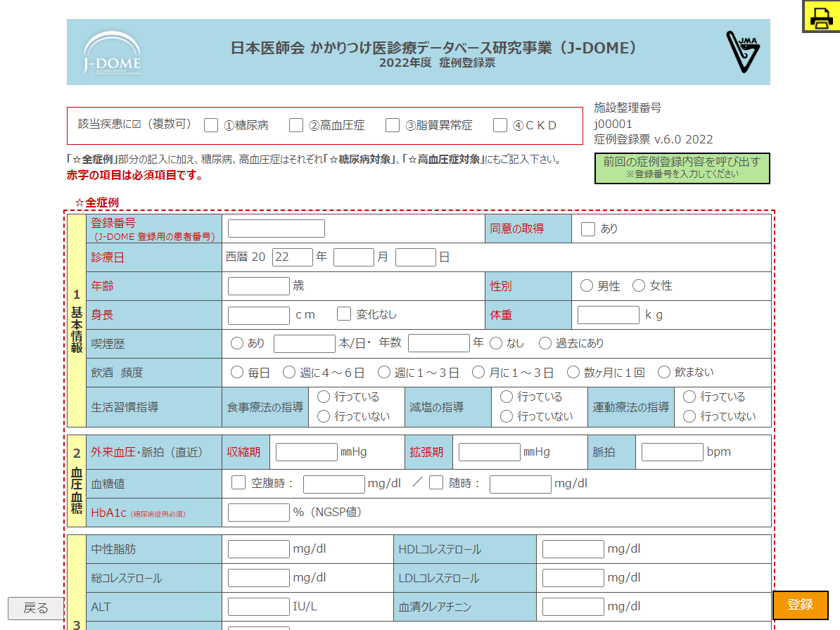Viewport: 840px width, 630px height.
Task: Click the LDLコレステロール input field
Action: click(x=573, y=578)
